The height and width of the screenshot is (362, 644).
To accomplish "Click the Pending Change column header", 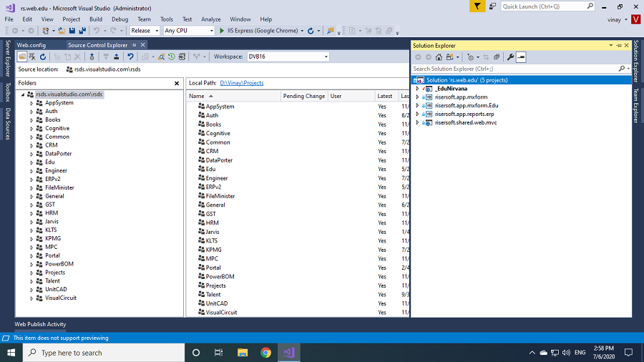I will coord(304,96).
